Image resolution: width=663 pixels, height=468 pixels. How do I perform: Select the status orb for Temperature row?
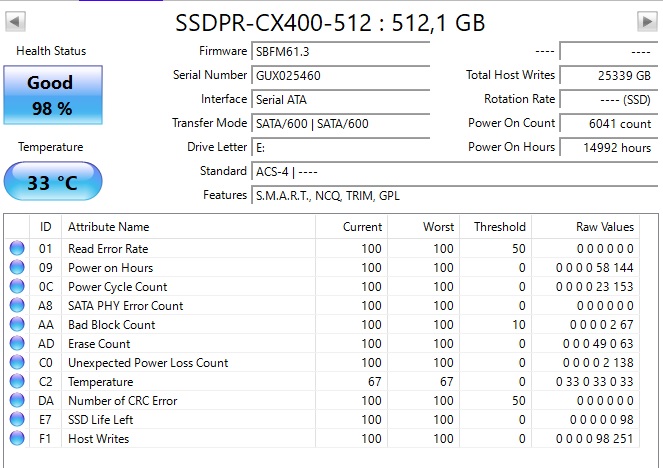point(17,381)
